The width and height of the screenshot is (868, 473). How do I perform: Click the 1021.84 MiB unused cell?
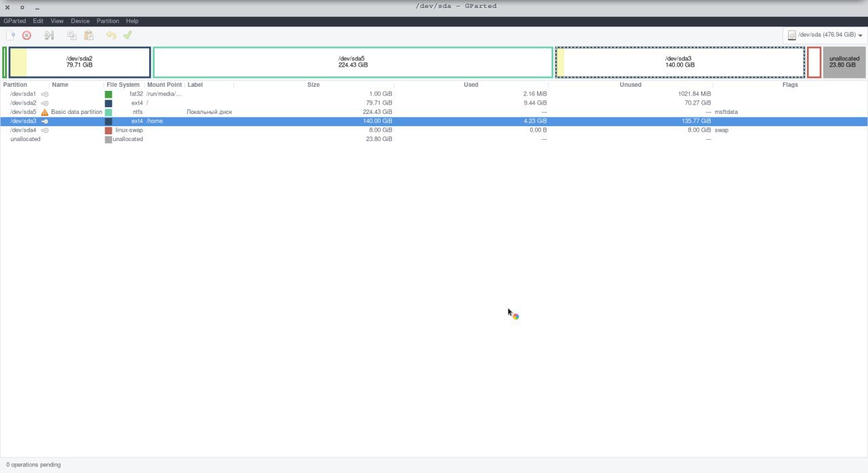click(694, 94)
